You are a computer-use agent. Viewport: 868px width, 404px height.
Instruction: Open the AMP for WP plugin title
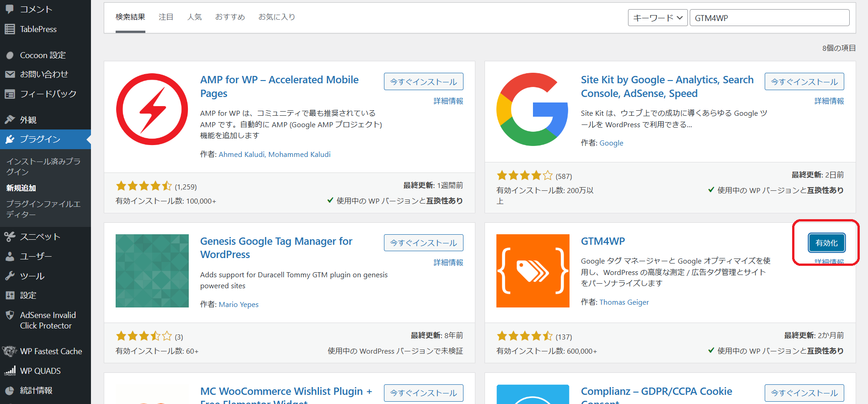point(279,86)
